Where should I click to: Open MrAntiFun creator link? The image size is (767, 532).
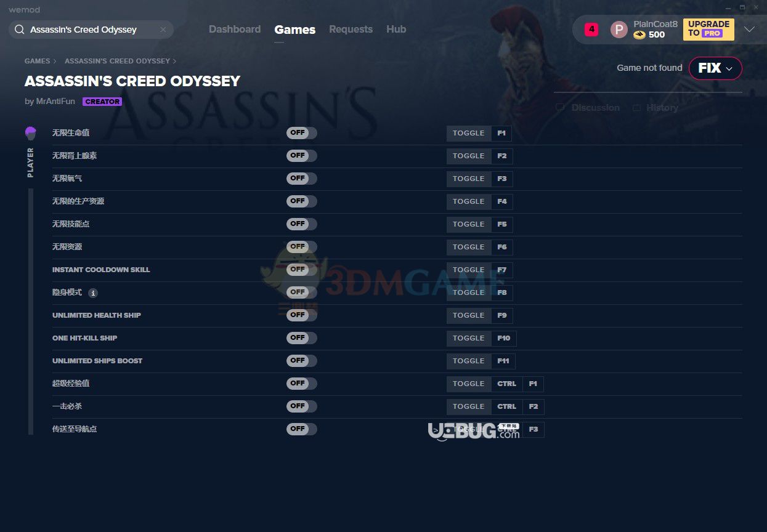click(55, 102)
